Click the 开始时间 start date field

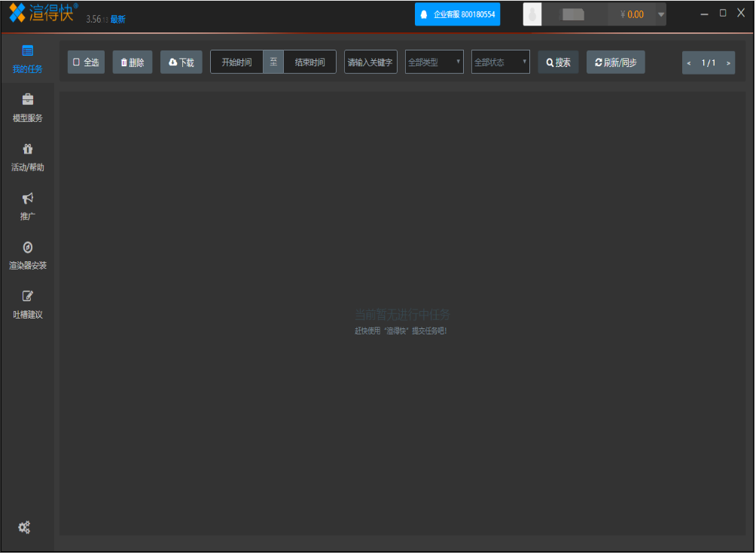pos(236,63)
